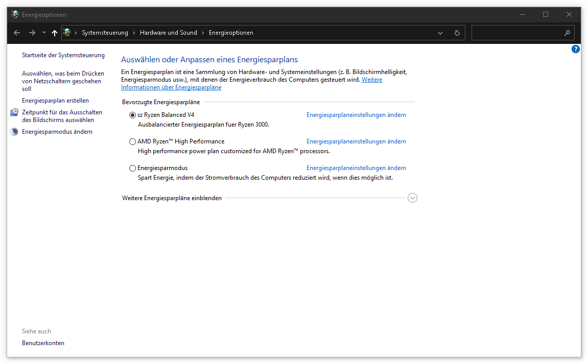Screen dimensions: 588x364
Task: Open Weitere Informationen über Energiesparpläne link
Action: 171,87
